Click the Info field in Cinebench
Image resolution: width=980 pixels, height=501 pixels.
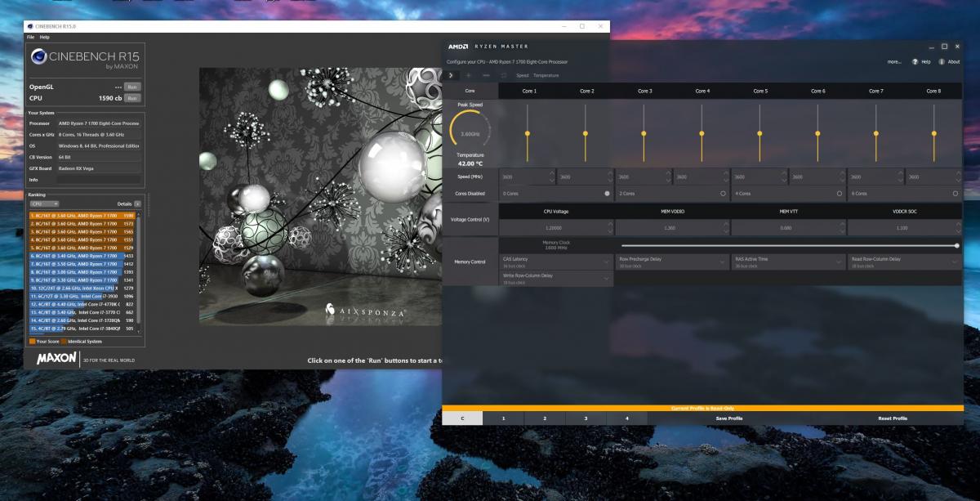99,179
